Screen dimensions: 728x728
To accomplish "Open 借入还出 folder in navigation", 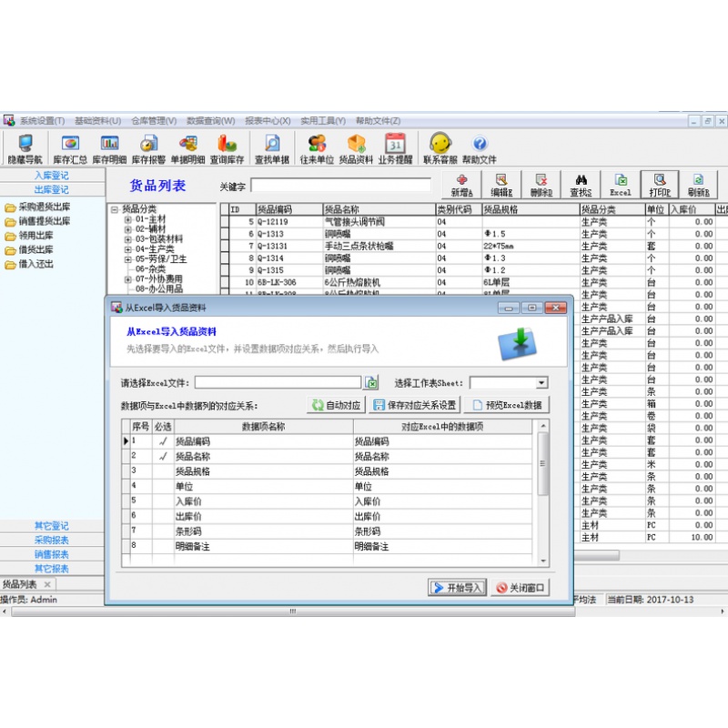I will pos(29,265).
